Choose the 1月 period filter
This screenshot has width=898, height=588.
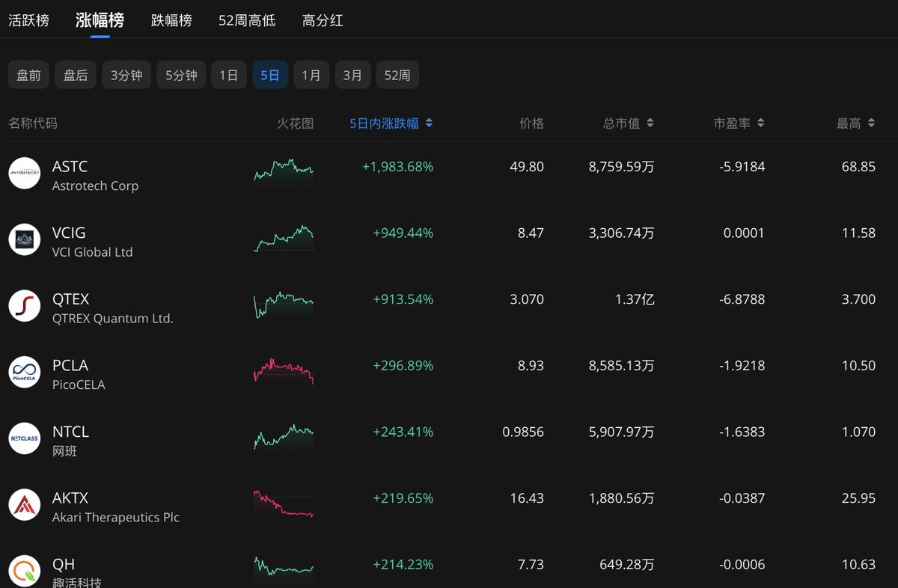311,75
